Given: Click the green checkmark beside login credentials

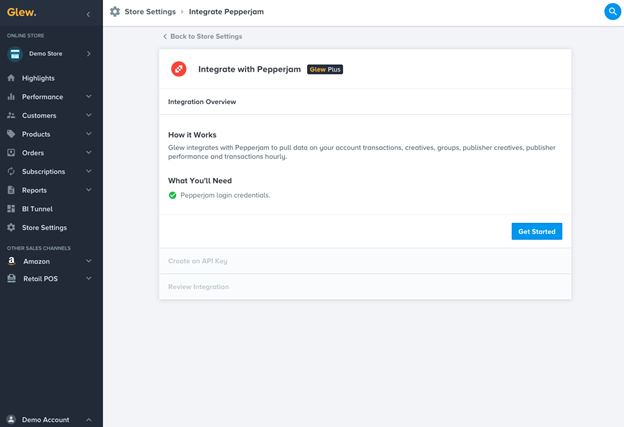Looking at the screenshot, I should (172, 195).
